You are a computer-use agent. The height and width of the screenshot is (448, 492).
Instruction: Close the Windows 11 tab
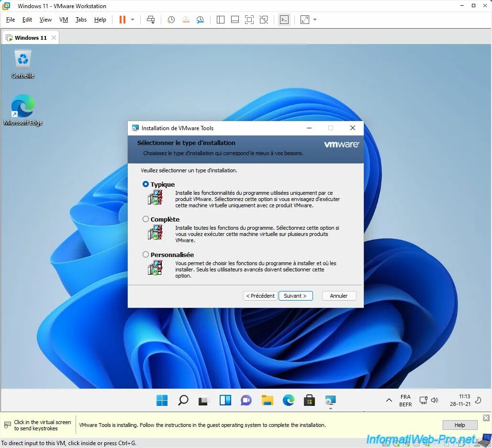tap(54, 38)
